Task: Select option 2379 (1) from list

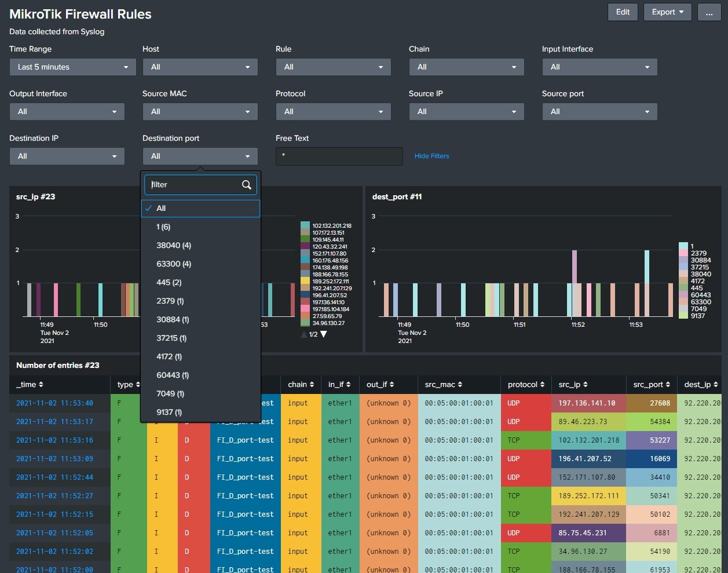Action: tap(201, 301)
